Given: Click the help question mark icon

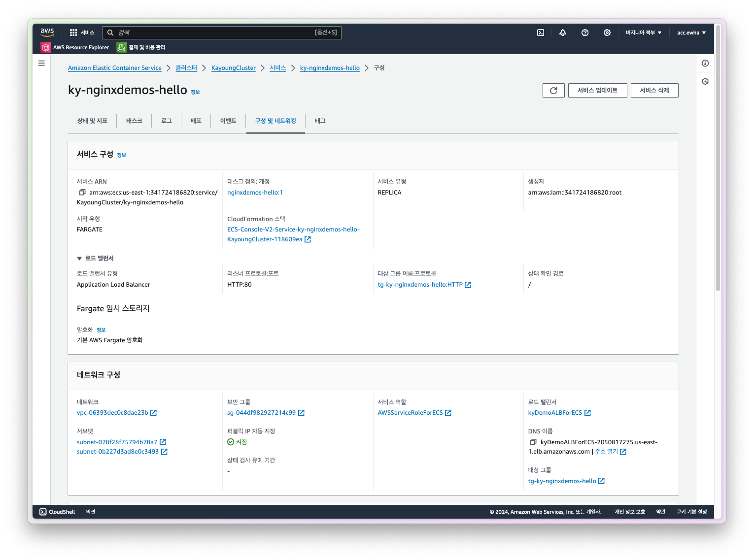Looking at the screenshot, I should point(585,33).
